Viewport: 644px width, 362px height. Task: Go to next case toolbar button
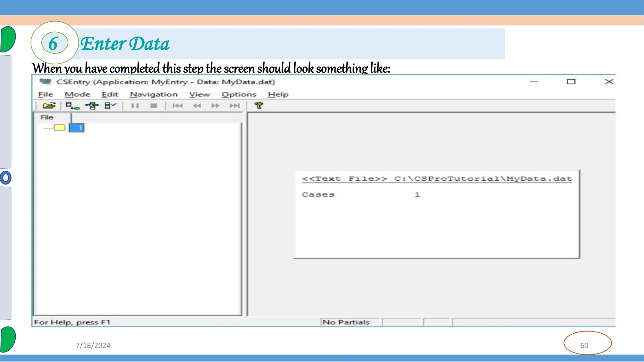point(215,106)
